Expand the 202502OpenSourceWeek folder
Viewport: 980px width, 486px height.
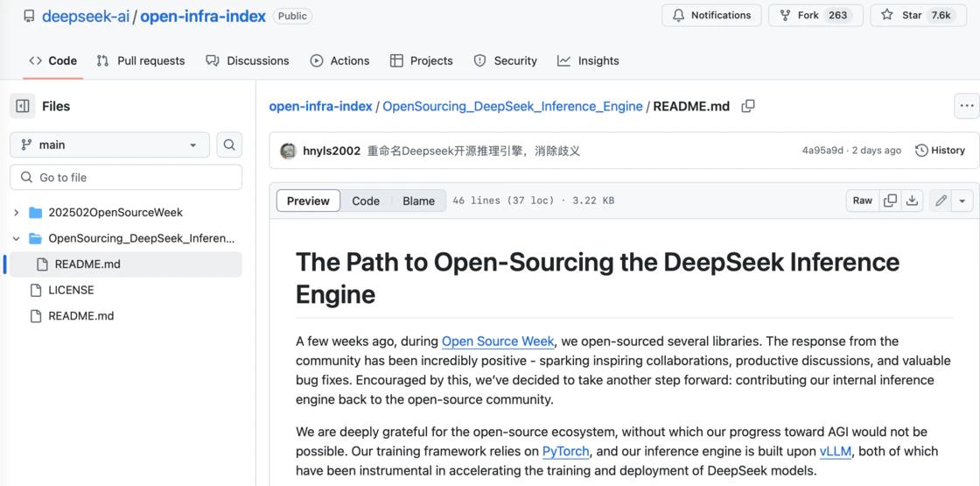click(17, 213)
